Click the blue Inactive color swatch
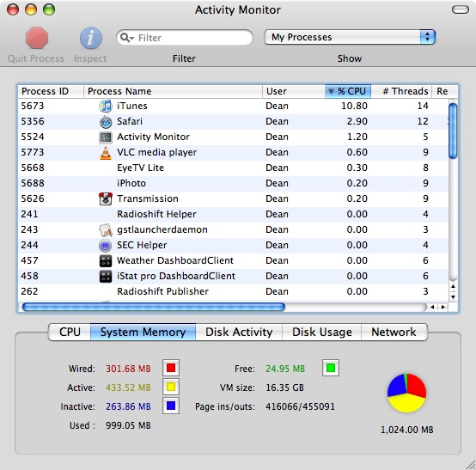Screen dimensions: 476x470 tap(171, 406)
